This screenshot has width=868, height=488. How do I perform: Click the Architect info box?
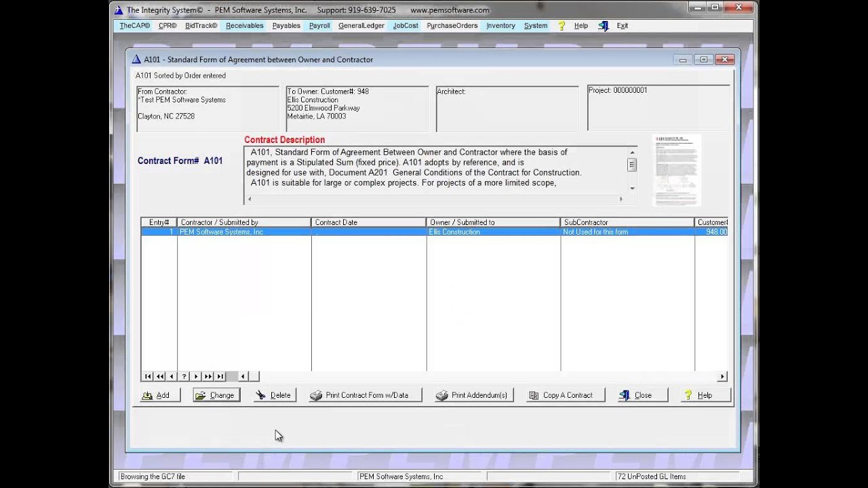(x=507, y=108)
